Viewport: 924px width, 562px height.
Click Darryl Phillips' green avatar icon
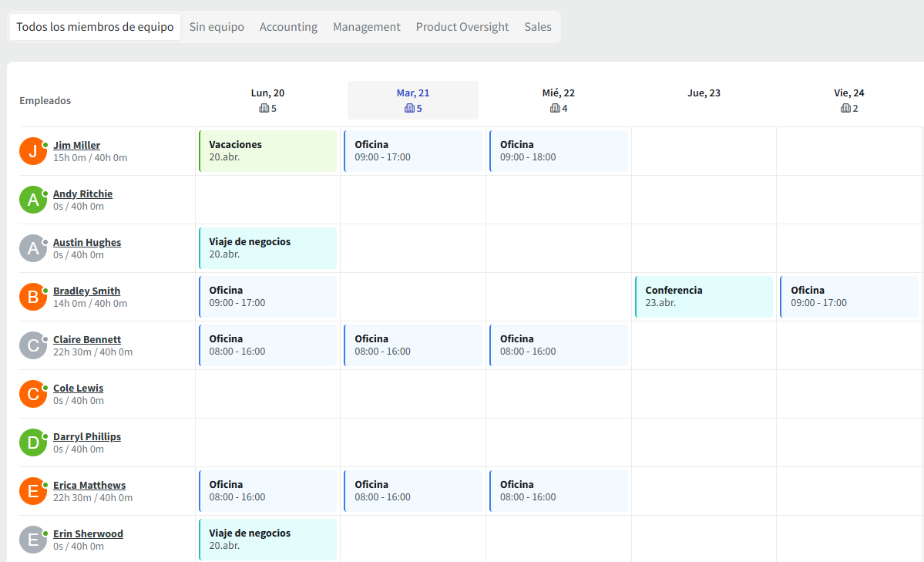pos(33,443)
